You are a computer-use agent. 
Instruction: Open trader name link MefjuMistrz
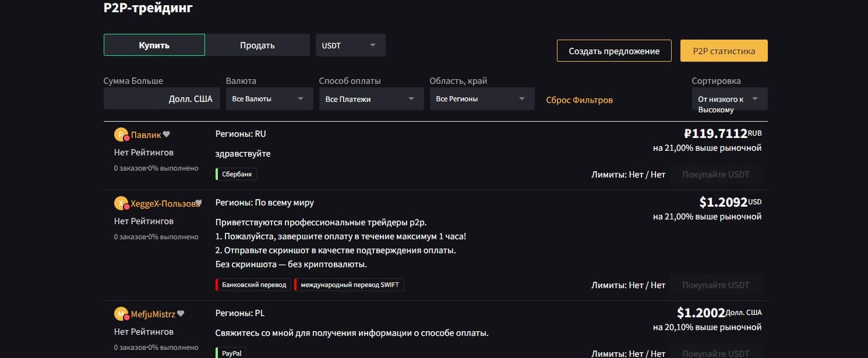coord(153,314)
